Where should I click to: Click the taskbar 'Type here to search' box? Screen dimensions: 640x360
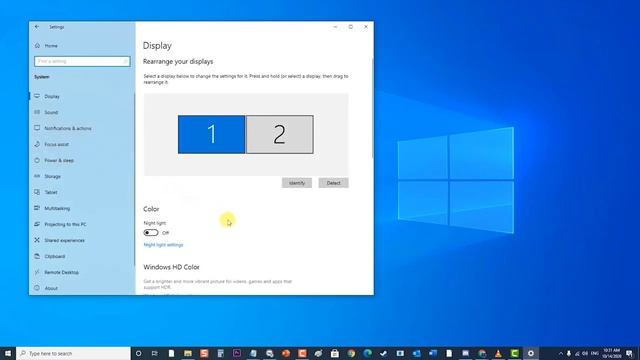tap(73, 353)
